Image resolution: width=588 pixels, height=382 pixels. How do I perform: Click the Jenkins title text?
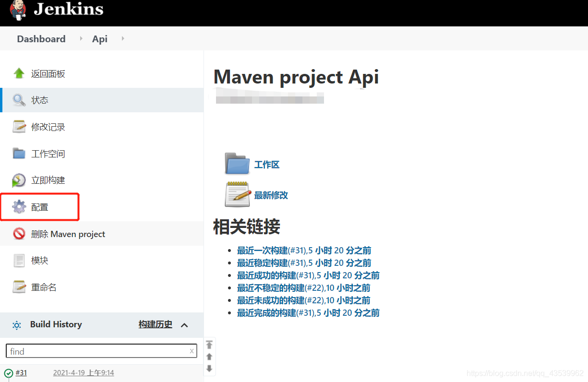68,9
